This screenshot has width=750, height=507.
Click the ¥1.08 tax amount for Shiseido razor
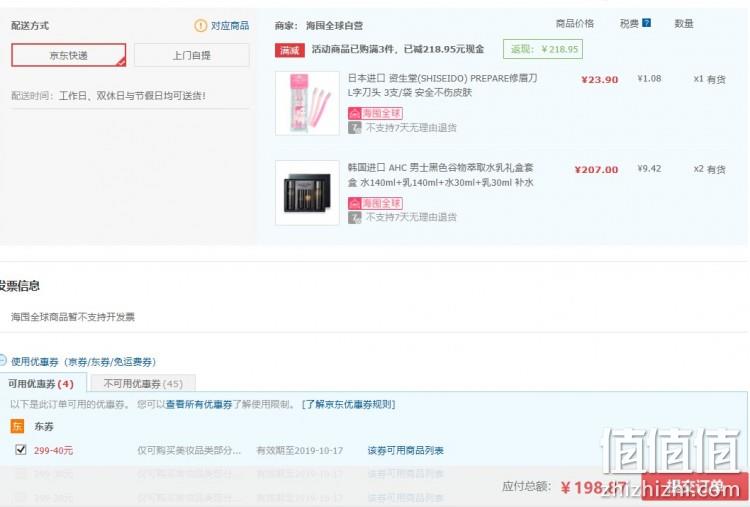[649, 78]
